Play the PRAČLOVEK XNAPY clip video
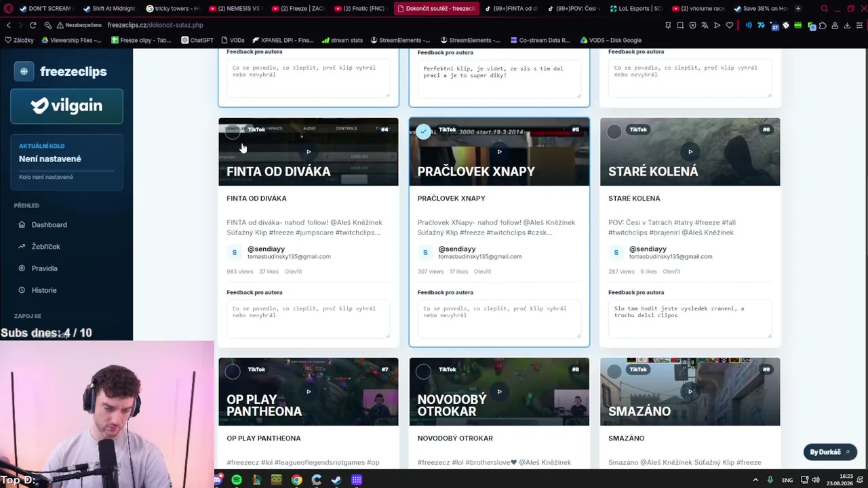 [x=499, y=152]
